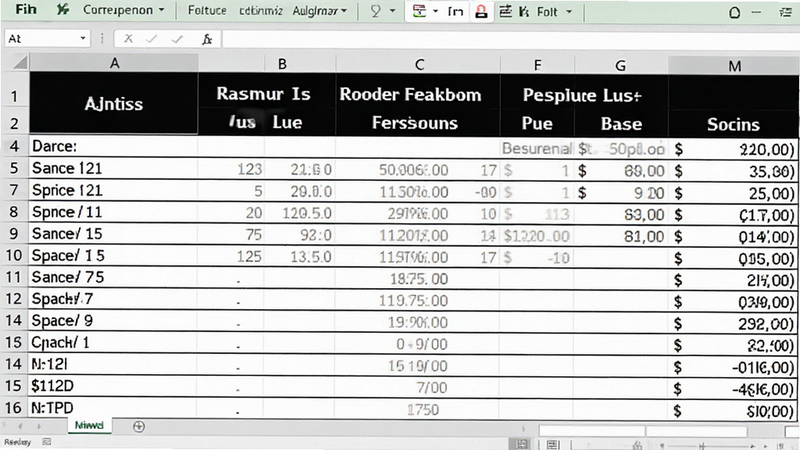This screenshot has width=800, height=450.
Task: Click the green and red table icon
Action: (419, 11)
